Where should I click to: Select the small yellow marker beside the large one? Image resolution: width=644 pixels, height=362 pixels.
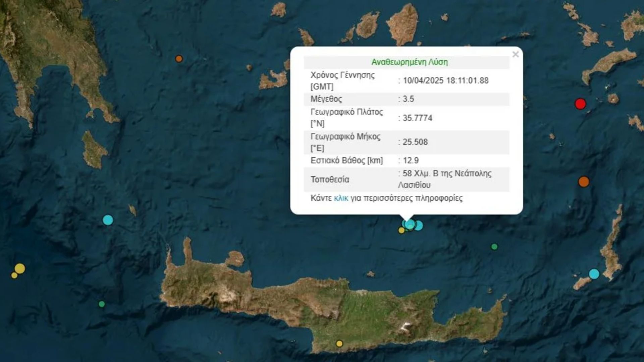14,276
